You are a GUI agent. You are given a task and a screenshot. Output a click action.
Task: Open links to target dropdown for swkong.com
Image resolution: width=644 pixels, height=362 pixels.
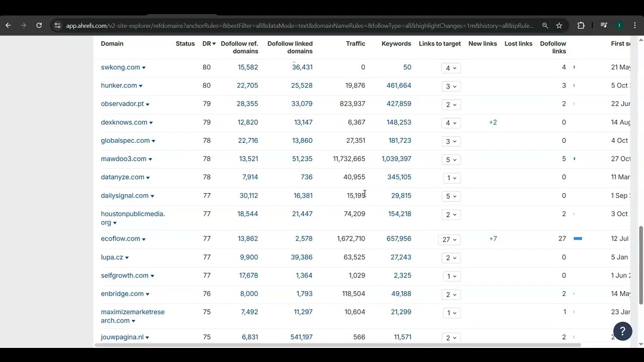tap(451, 68)
